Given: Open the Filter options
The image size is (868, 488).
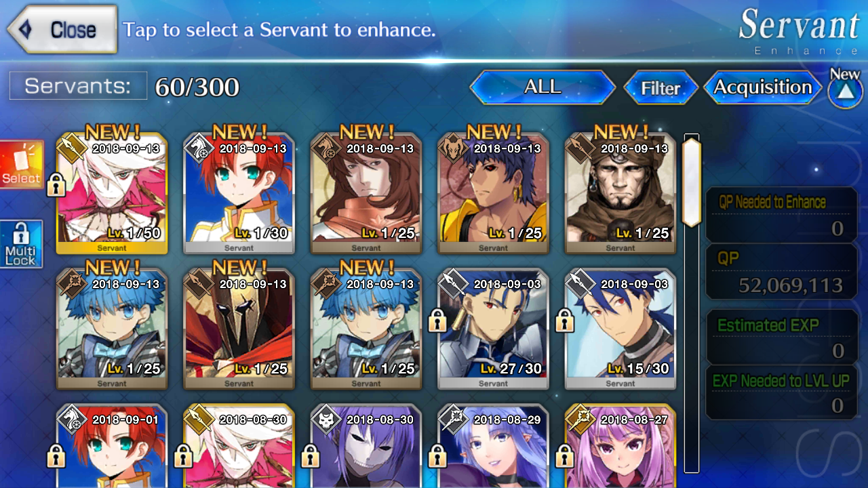Looking at the screenshot, I should point(660,88).
